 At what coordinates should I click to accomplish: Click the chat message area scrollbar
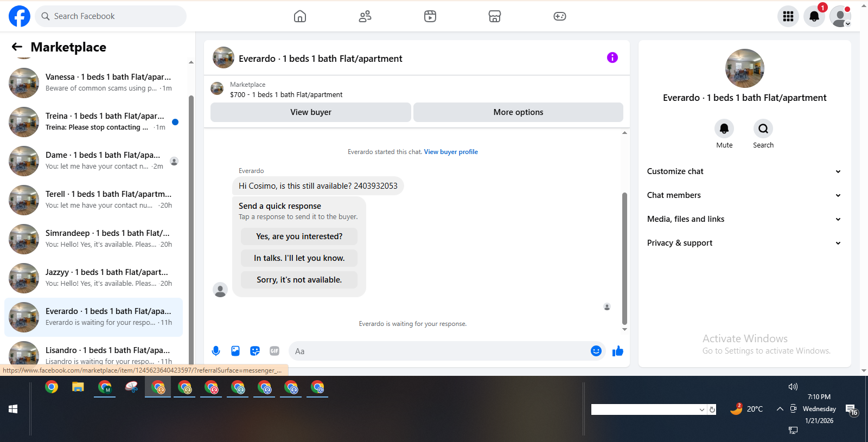[624, 258]
